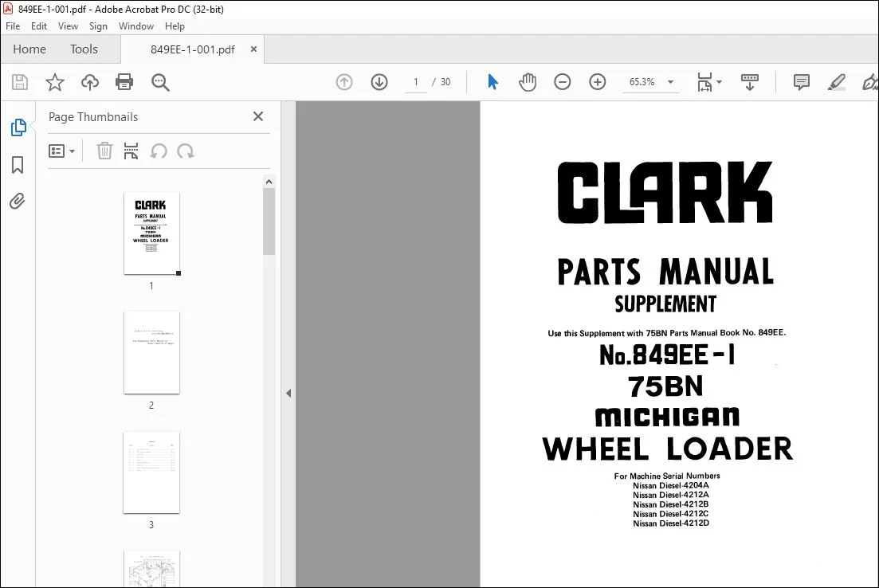
Task: Activate the Hand pan tool
Action: (x=528, y=82)
